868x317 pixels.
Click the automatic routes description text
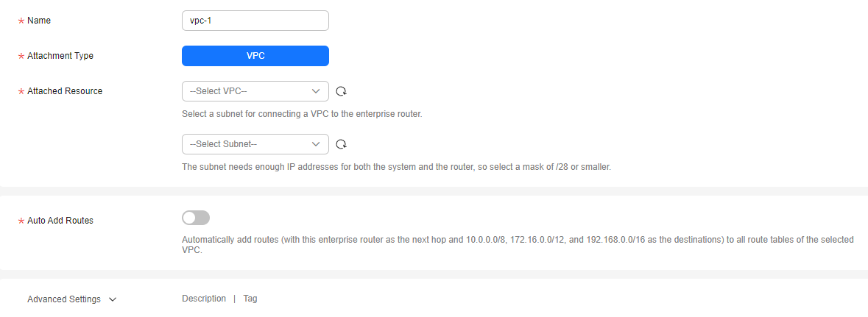(x=518, y=245)
